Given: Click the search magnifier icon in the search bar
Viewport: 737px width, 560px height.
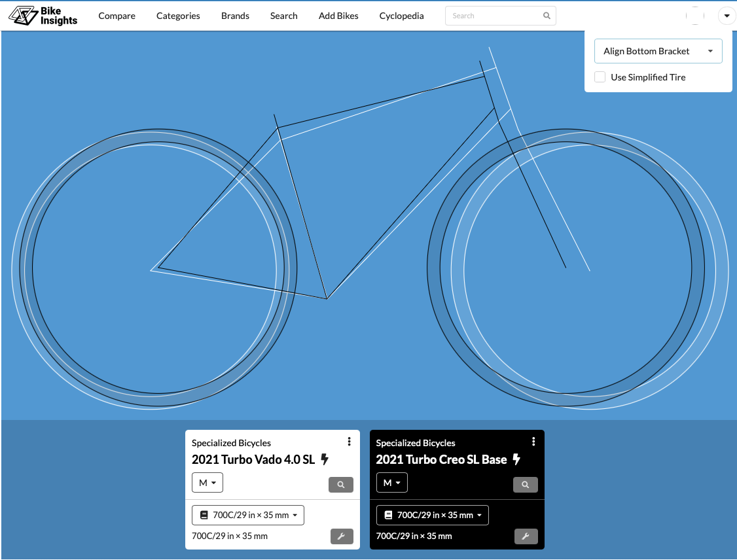Looking at the screenshot, I should 547,16.
